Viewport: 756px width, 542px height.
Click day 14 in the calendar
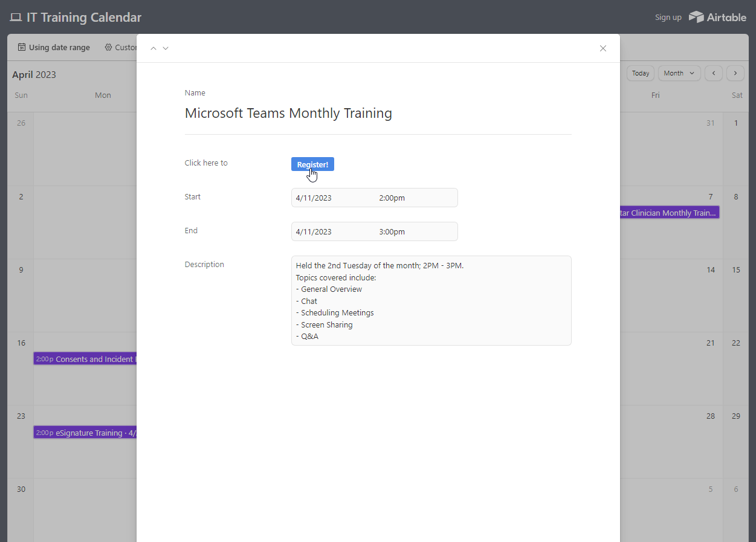point(711,269)
